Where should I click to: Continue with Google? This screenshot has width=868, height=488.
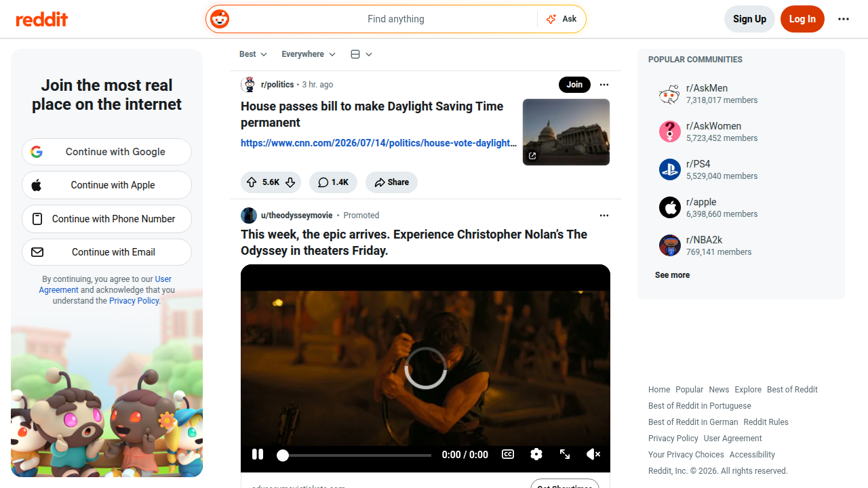106,152
